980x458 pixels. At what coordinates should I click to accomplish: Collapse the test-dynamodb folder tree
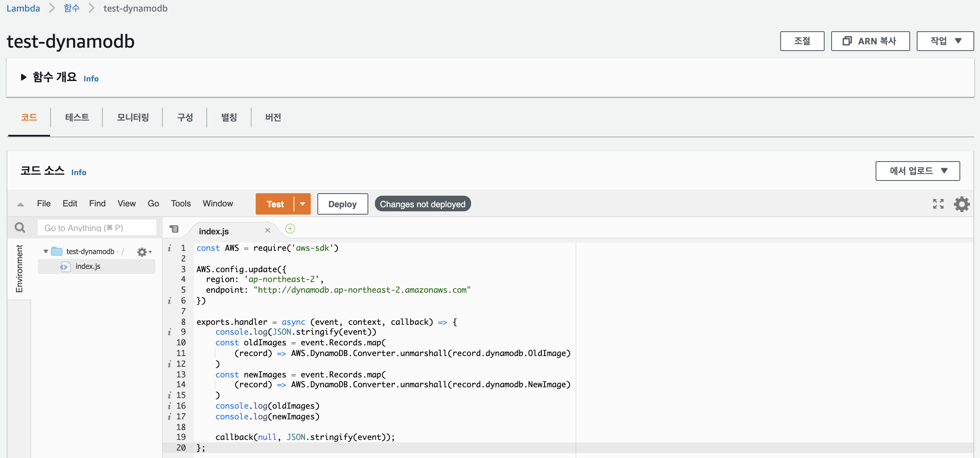pyautogui.click(x=46, y=251)
